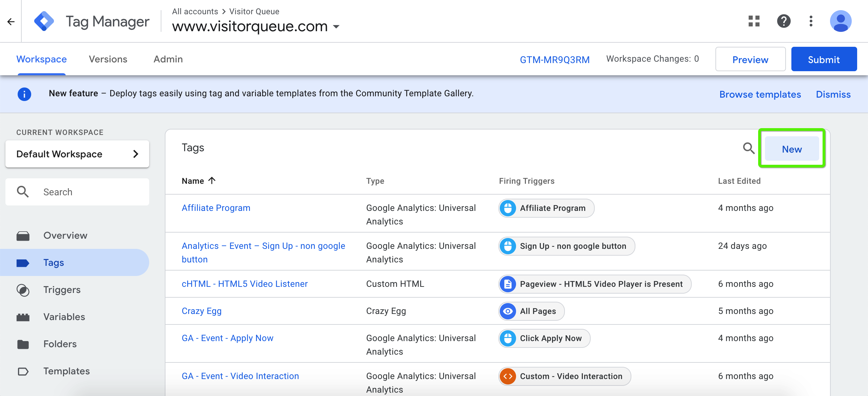This screenshot has width=868, height=396.
Task: Click the All Pages firing trigger chip
Action: [x=532, y=311]
